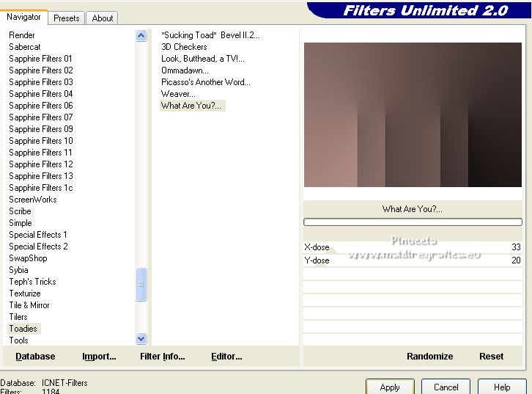Select the Tilers category
Viewport: 532px width, 394px height.
pyautogui.click(x=18, y=317)
